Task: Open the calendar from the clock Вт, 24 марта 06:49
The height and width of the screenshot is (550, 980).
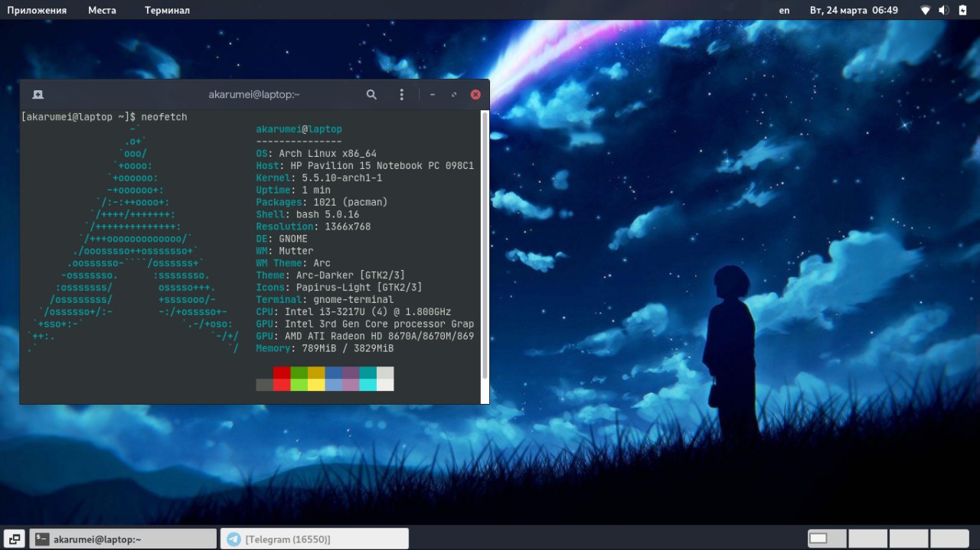Action: (x=854, y=10)
